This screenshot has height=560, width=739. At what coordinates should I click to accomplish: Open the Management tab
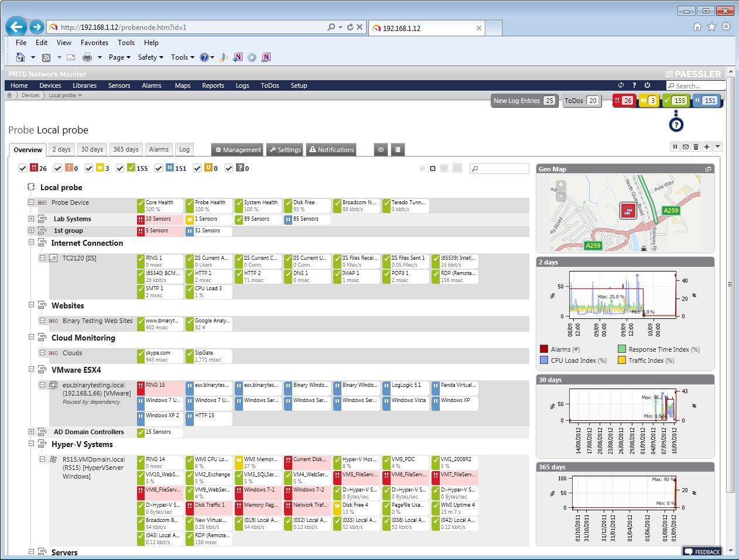(x=237, y=150)
